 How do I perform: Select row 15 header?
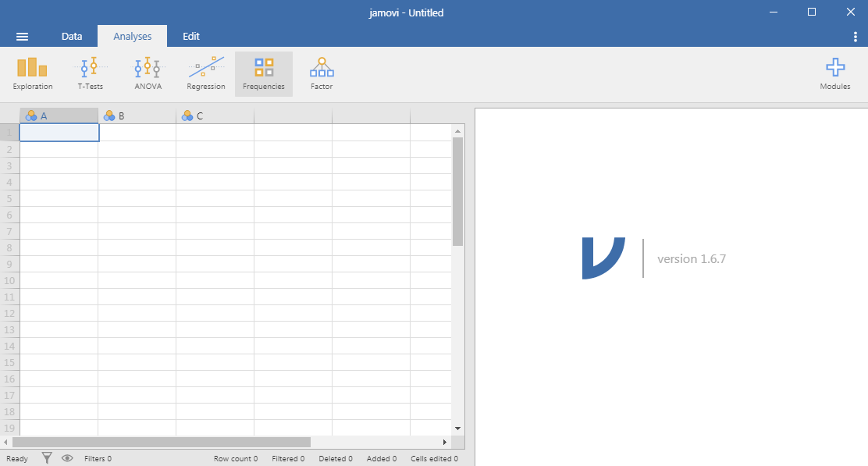9,362
